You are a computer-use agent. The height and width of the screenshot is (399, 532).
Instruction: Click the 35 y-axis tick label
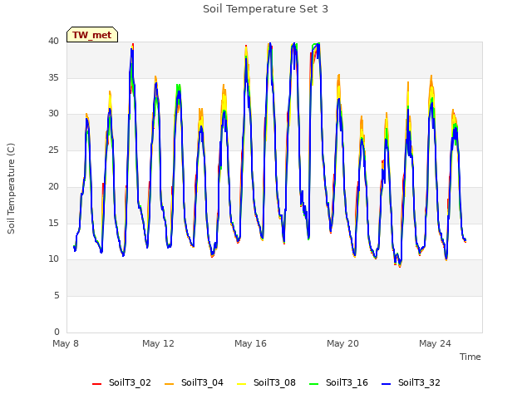pos(53,77)
